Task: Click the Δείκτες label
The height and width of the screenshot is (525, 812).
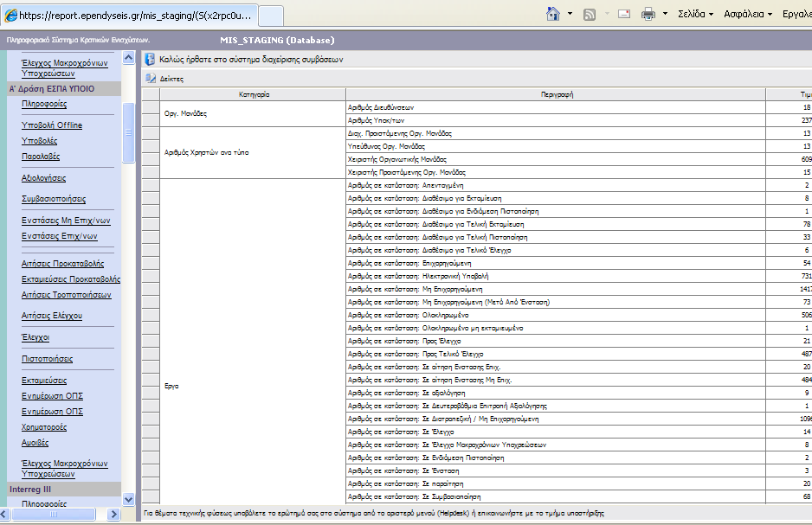Action: pyautogui.click(x=171, y=79)
